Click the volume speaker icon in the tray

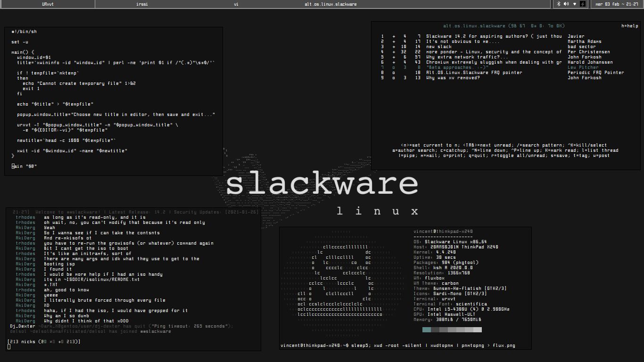[566, 4]
